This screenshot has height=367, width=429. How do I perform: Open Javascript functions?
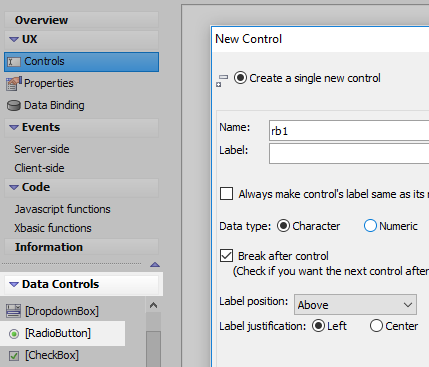click(62, 209)
